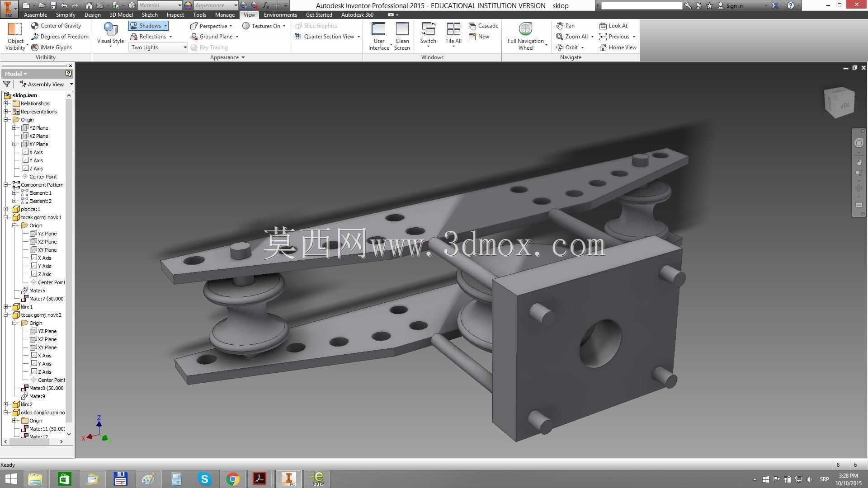Open the Shadows dropdown arrow
Screen dimensions: 868x488
166,26
